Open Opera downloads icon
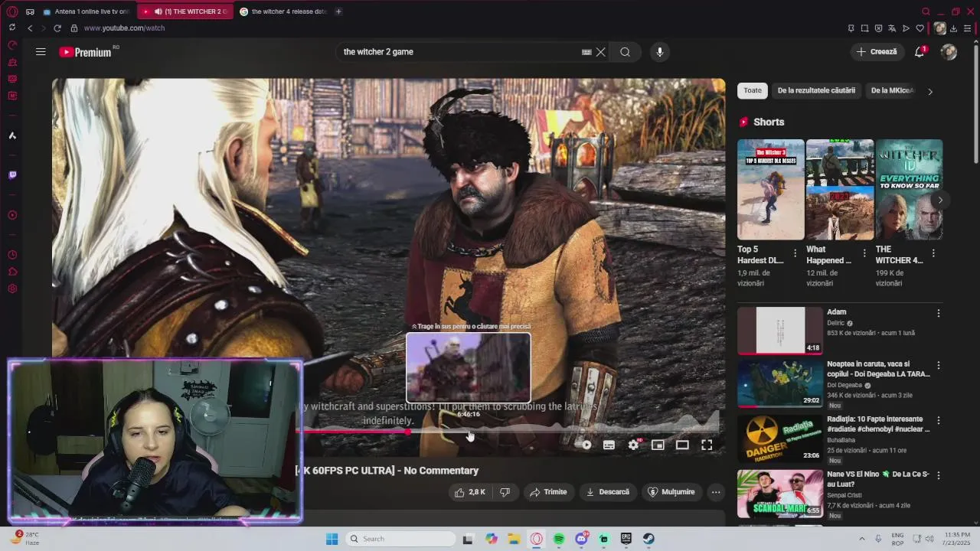This screenshot has height=551, width=980. [953, 28]
